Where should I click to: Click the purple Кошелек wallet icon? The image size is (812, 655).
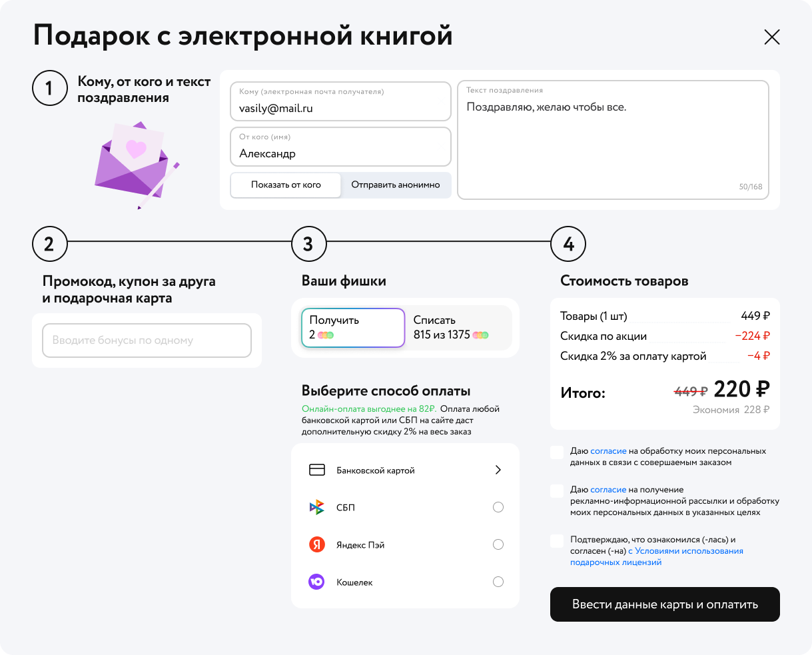click(316, 582)
